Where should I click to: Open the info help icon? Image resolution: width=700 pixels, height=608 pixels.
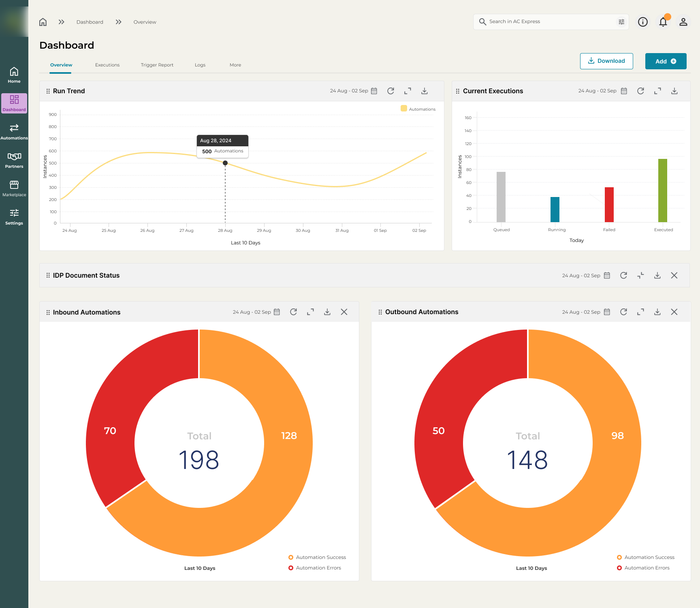[642, 22]
